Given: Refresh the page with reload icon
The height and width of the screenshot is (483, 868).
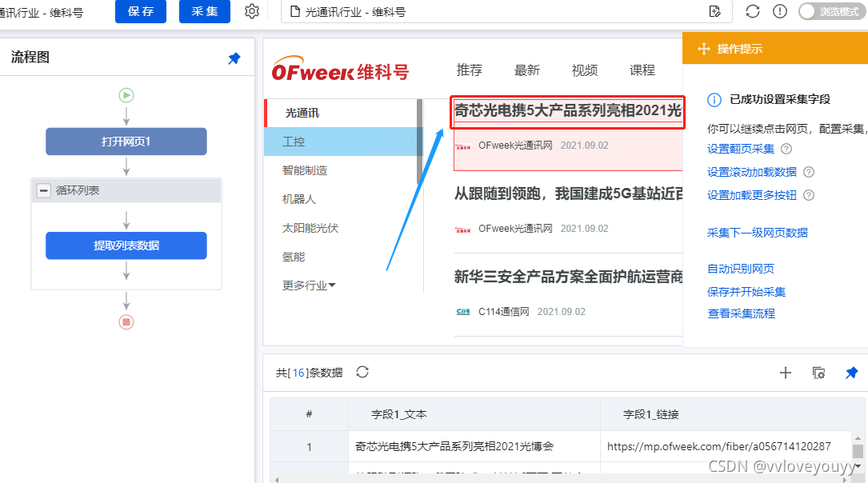Looking at the screenshot, I should 752,11.
